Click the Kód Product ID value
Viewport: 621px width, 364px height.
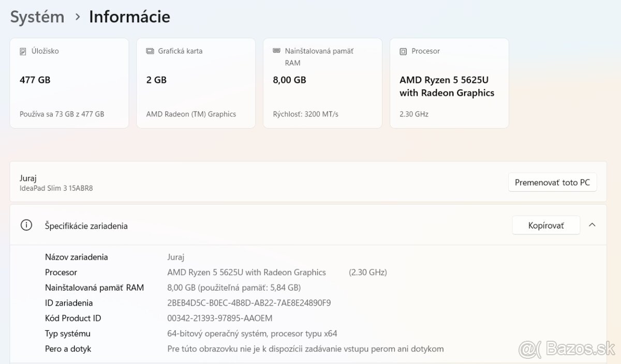pos(219,318)
